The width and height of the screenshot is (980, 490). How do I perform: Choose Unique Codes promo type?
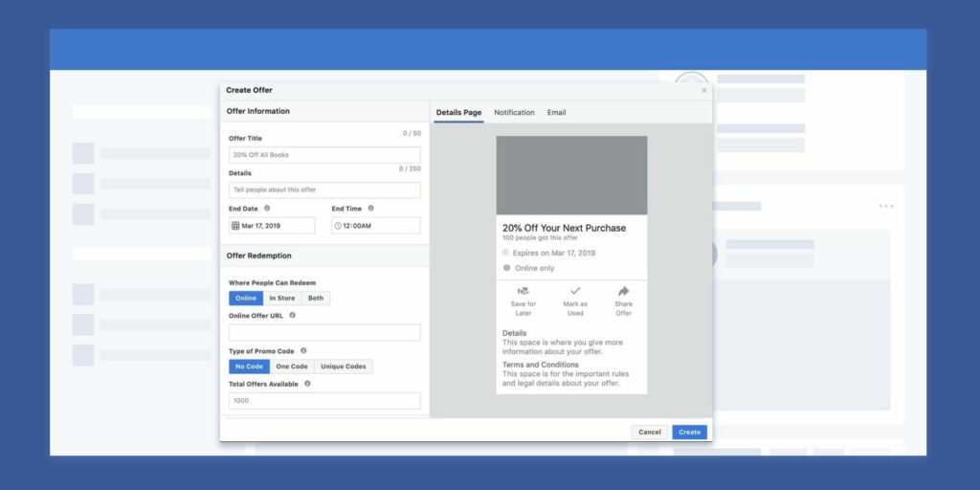[x=344, y=367]
